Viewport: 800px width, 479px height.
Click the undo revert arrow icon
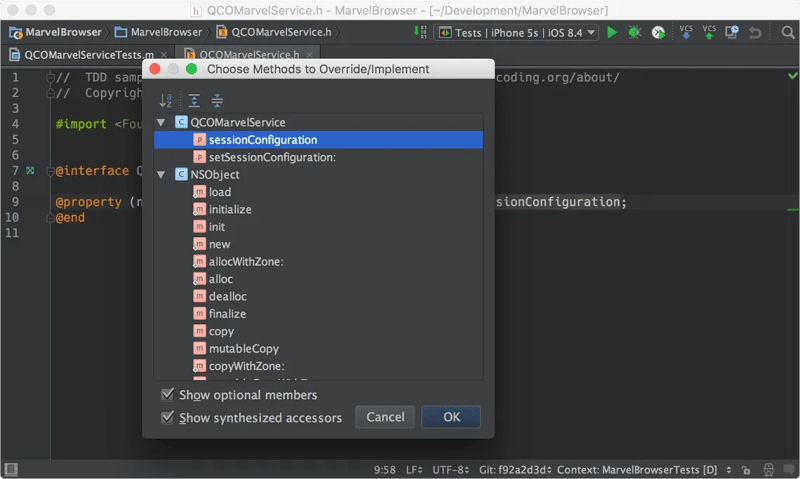click(x=755, y=33)
